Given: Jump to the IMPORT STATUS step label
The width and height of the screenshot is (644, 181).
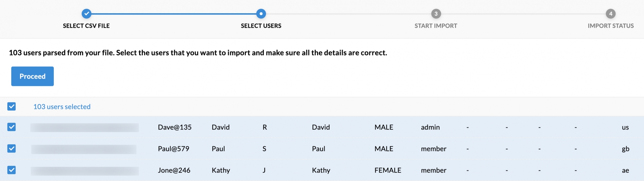Looking at the screenshot, I should [611, 26].
